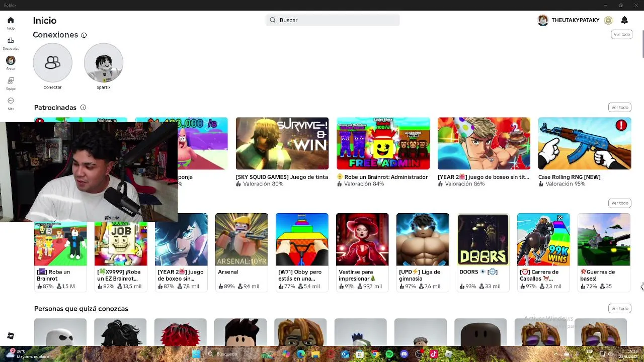Click Ver todo for Patrocinadas
This screenshot has width=644, height=362.
[x=620, y=108]
